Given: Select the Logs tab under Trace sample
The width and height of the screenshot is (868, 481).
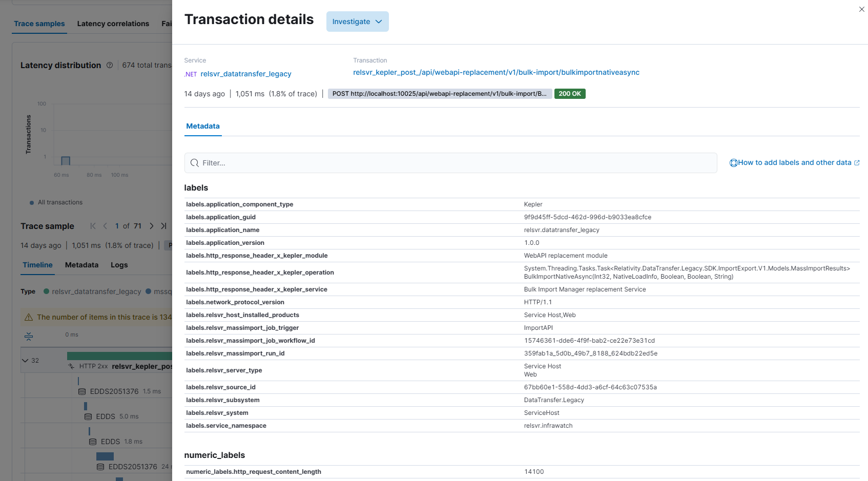Looking at the screenshot, I should pyautogui.click(x=119, y=265).
